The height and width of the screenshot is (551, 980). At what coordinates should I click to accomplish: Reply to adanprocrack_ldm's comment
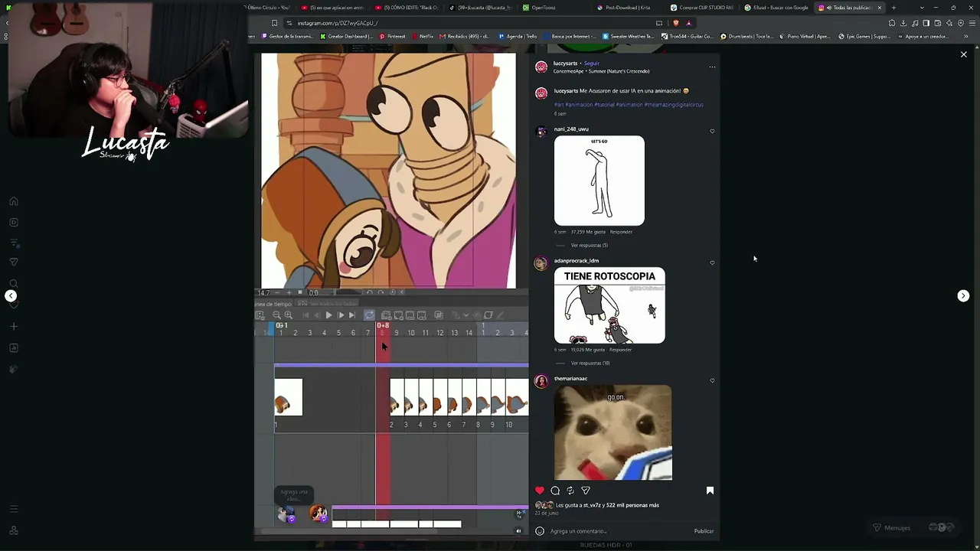pyautogui.click(x=620, y=350)
